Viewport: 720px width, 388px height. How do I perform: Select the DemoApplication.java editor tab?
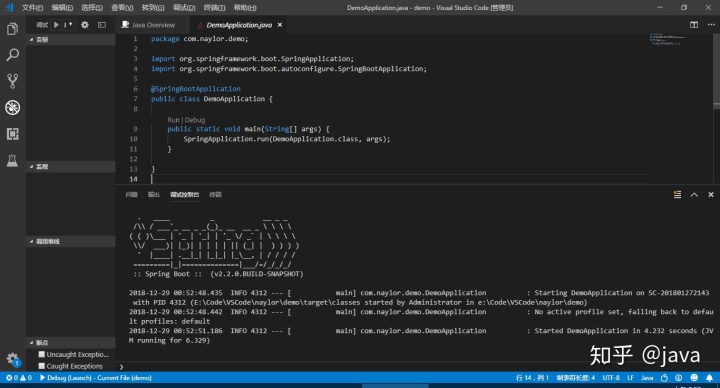tap(238, 25)
